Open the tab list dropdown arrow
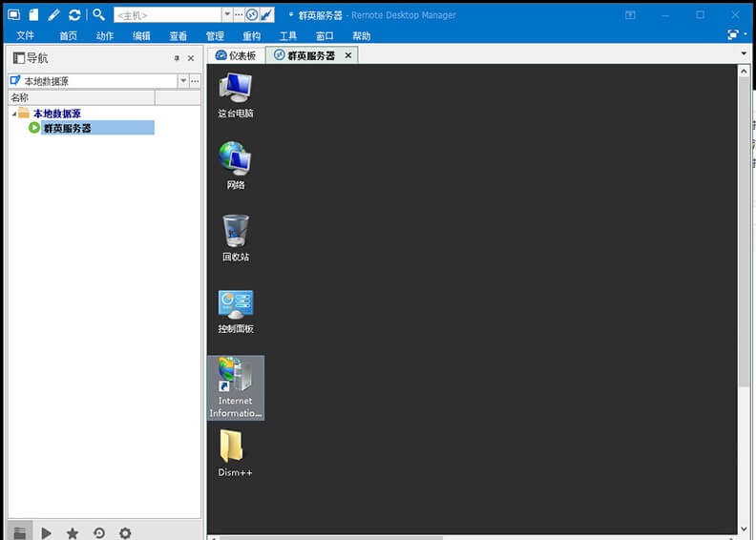 coord(744,53)
